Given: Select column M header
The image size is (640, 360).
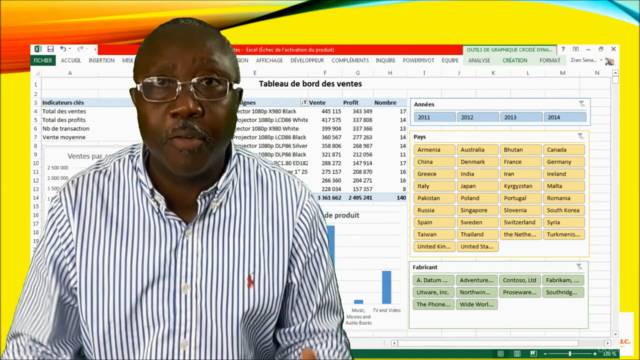Looking at the screenshot, I should point(562,73).
